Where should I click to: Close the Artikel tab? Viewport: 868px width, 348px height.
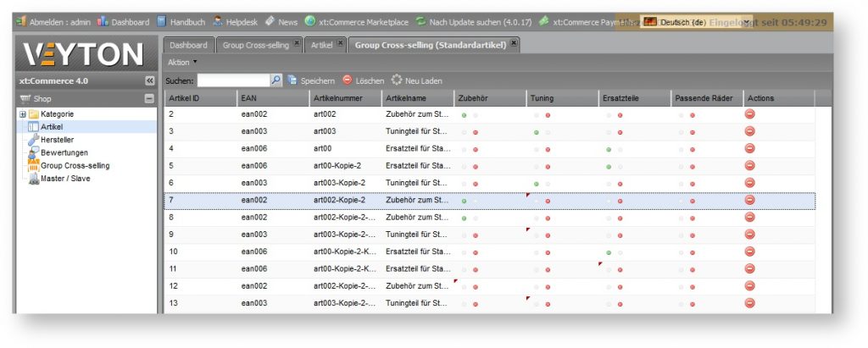(340, 43)
